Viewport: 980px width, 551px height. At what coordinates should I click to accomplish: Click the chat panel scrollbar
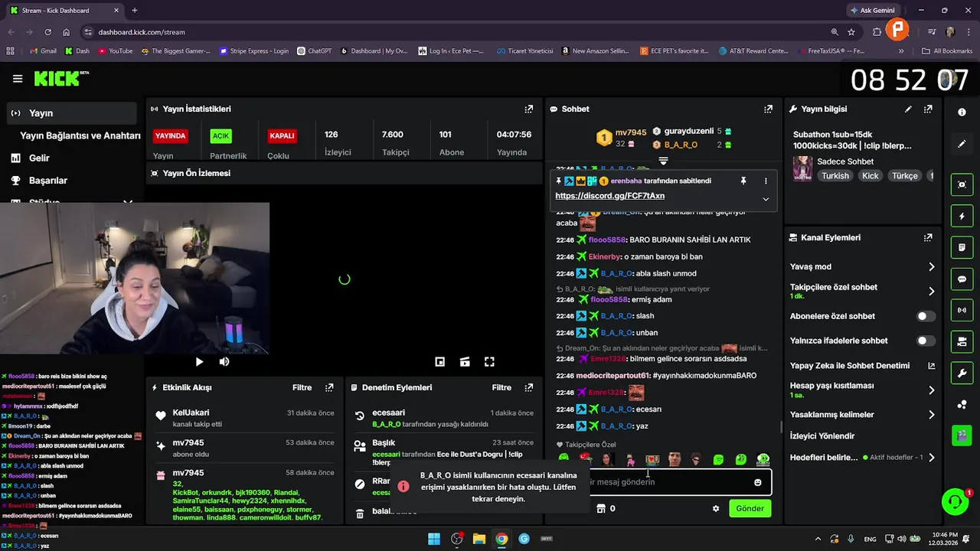[x=780, y=426]
